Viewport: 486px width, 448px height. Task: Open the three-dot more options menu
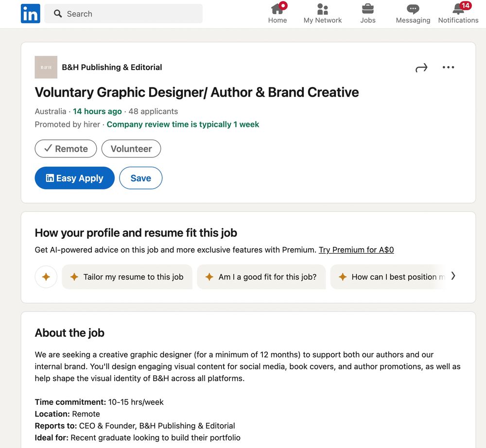click(x=448, y=67)
